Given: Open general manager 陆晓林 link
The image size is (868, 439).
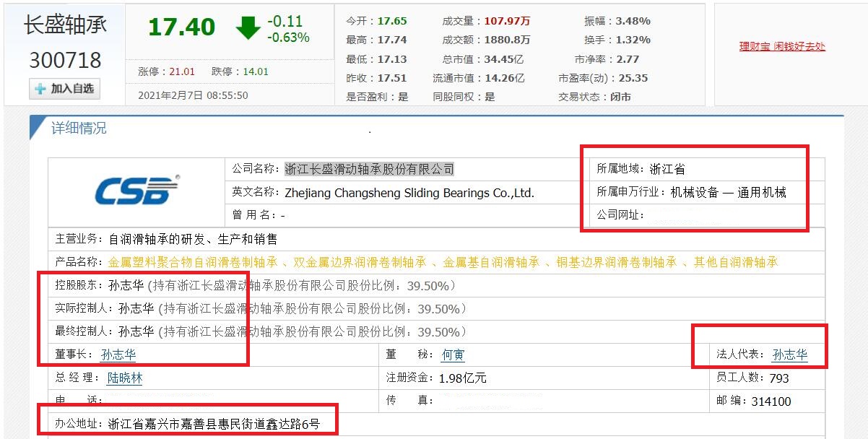Looking at the screenshot, I should click(125, 378).
